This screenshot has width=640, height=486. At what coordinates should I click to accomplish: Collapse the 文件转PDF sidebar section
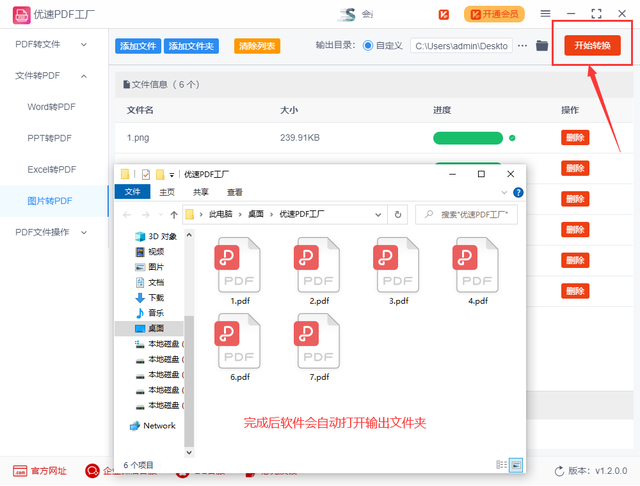click(x=84, y=76)
